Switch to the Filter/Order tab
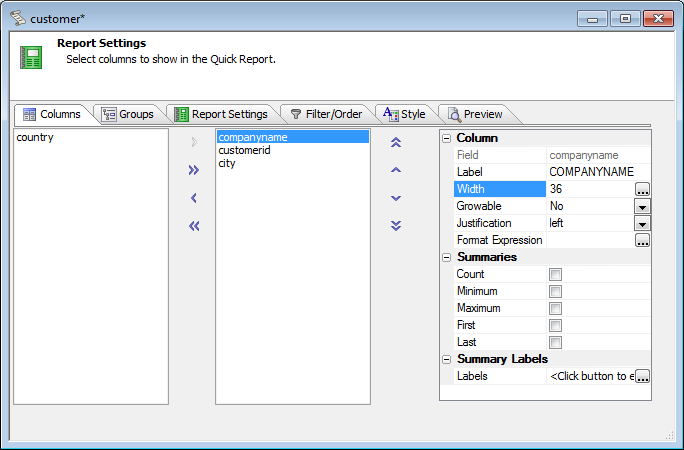 326,114
